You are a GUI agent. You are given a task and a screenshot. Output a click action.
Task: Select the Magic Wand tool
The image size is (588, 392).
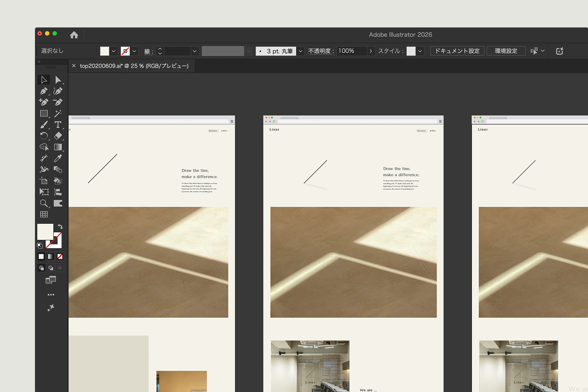click(x=58, y=113)
